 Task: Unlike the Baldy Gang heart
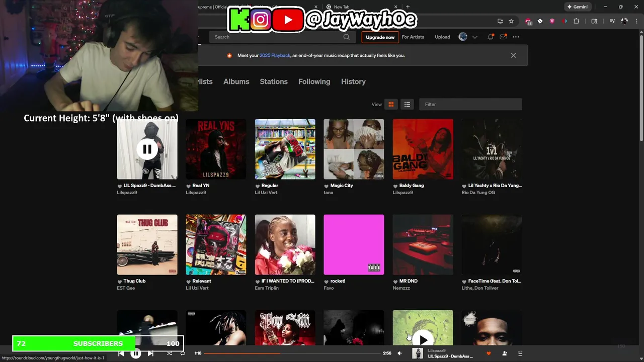pos(395,186)
